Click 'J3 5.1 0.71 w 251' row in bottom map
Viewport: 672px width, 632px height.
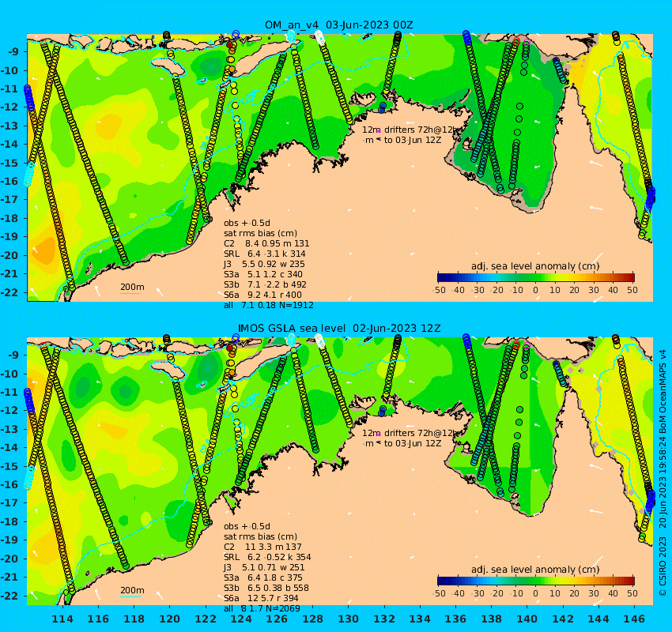point(264,567)
